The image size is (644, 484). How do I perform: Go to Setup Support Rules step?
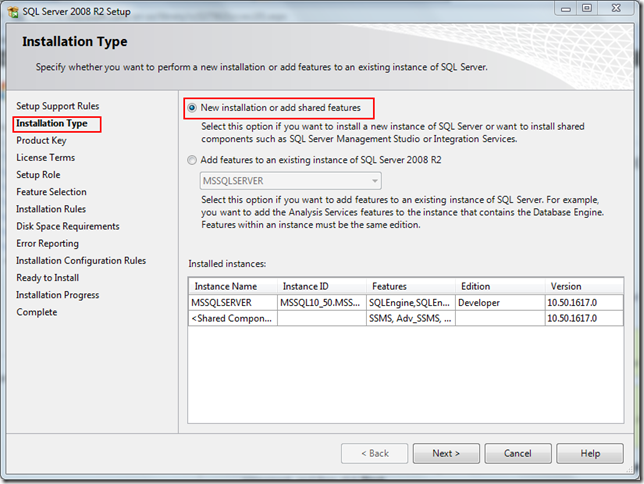(58, 106)
